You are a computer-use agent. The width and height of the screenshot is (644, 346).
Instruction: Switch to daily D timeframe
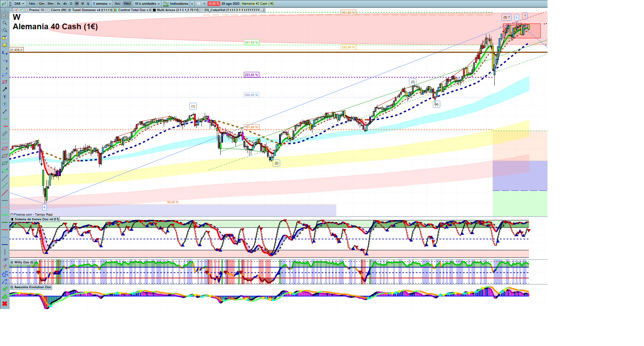tap(71, 4)
